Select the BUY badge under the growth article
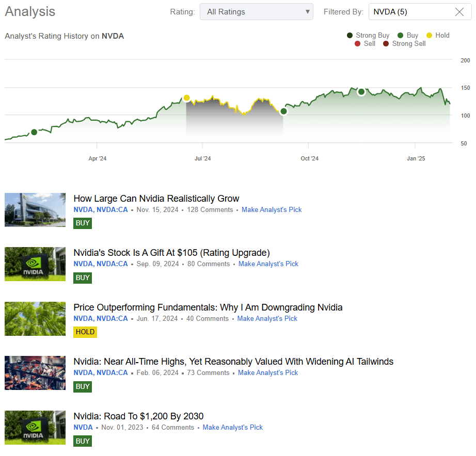The image size is (476, 456). tap(82, 223)
